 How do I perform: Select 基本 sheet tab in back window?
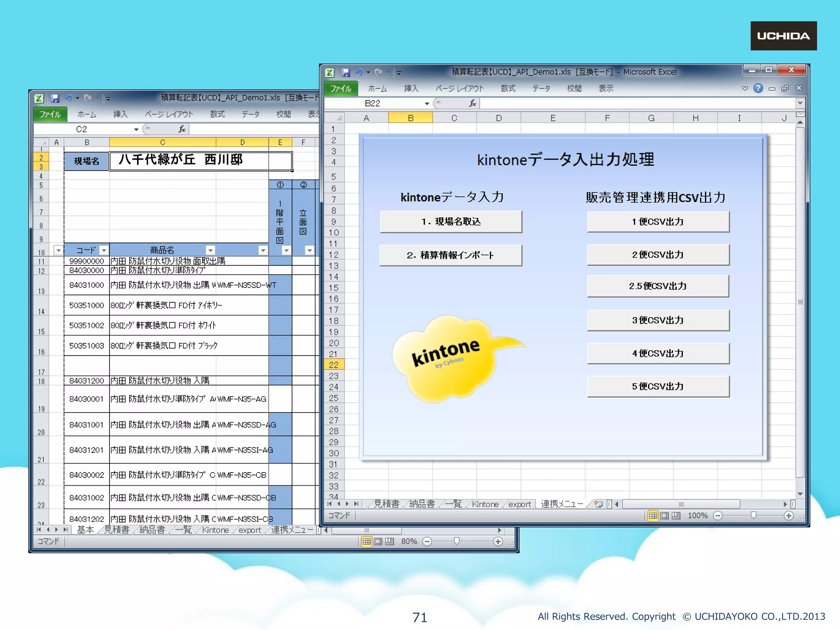(x=85, y=530)
